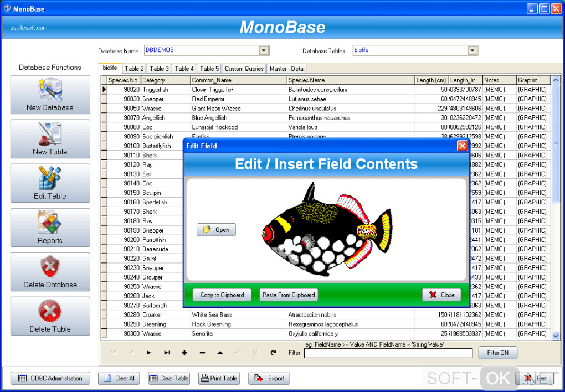Screen dimensions: 565x392
Task: Click the Clear Table button
Action: point(169,378)
